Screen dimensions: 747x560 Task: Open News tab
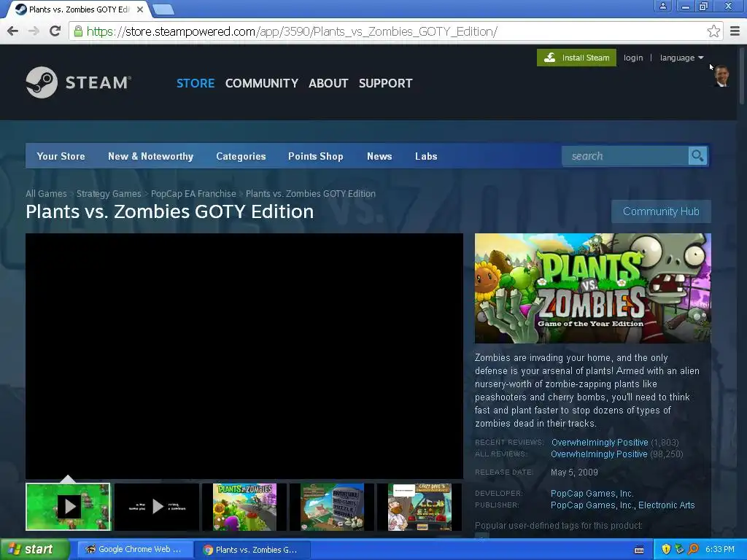point(379,156)
